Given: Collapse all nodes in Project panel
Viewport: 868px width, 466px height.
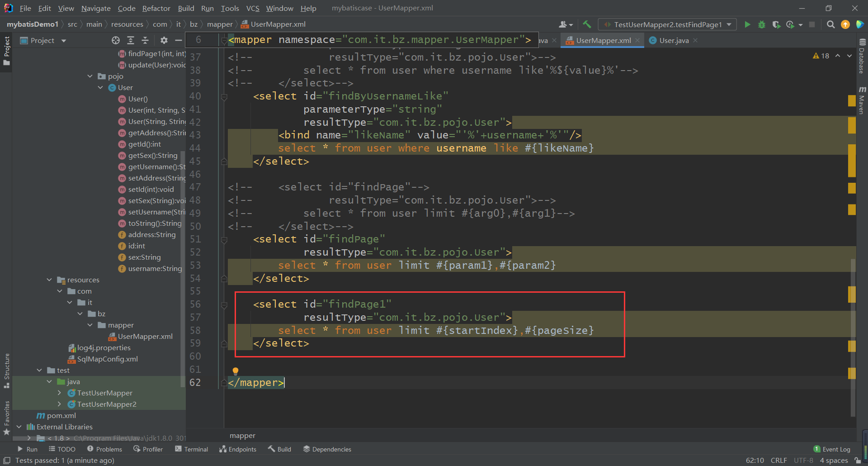Looking at the screenshot, I should (x=145, y=40).
